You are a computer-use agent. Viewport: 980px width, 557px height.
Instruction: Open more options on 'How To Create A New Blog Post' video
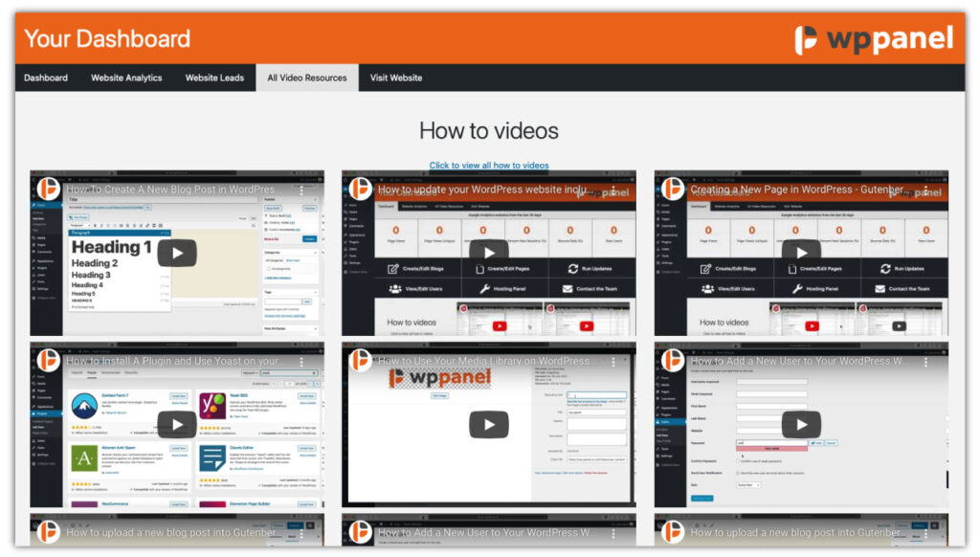click(301, 189)
